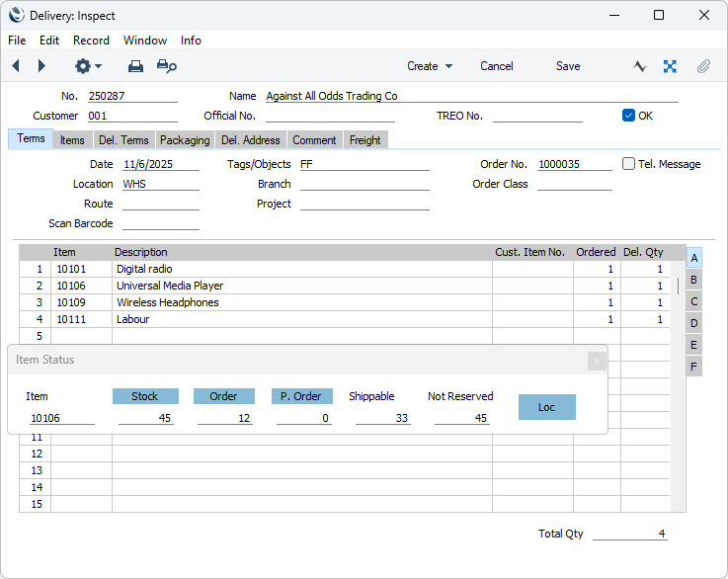The width and height of the screenshot is (728, 579).
Task: Click the Loc button in Item Status
Action: [547, 407]
